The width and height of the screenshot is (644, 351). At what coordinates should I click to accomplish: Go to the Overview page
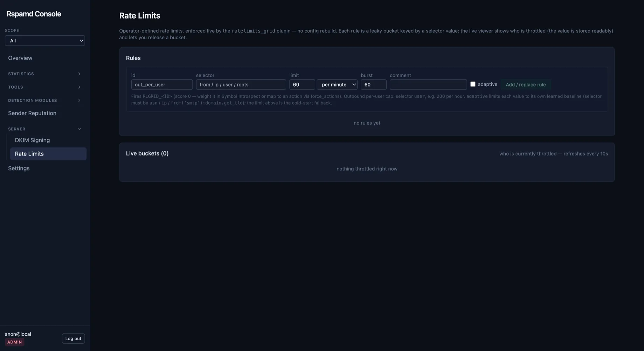20,58
